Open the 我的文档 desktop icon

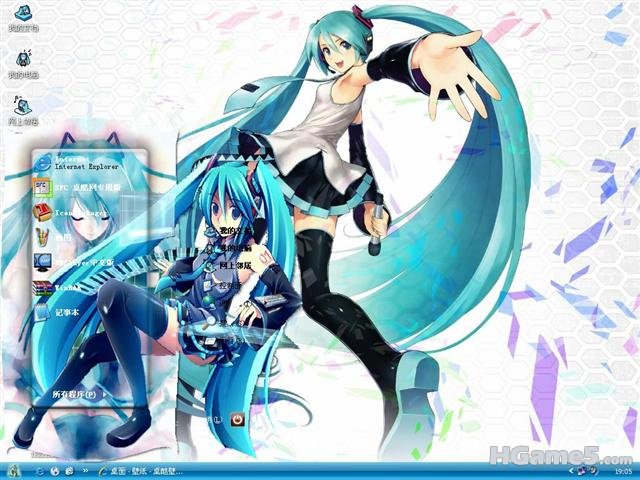(x=23, y=18)
